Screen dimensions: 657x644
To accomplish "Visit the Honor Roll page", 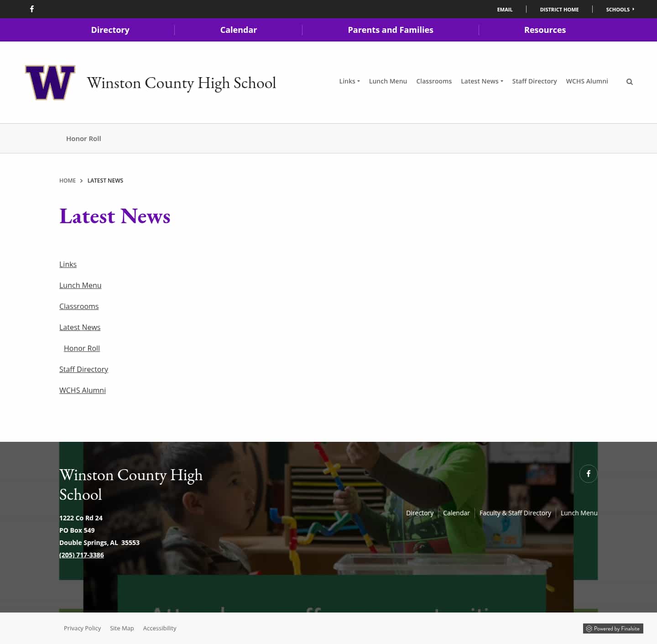I will [83, 138].
